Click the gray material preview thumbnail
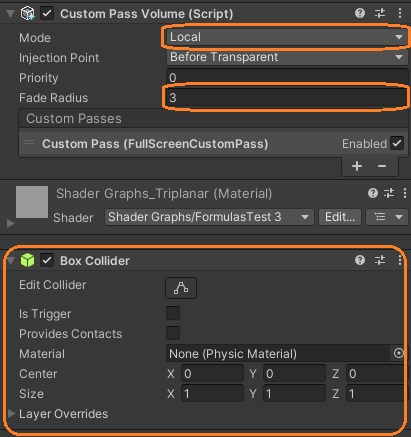This screenshot has width=411, height=437. [x=32, y=202]
